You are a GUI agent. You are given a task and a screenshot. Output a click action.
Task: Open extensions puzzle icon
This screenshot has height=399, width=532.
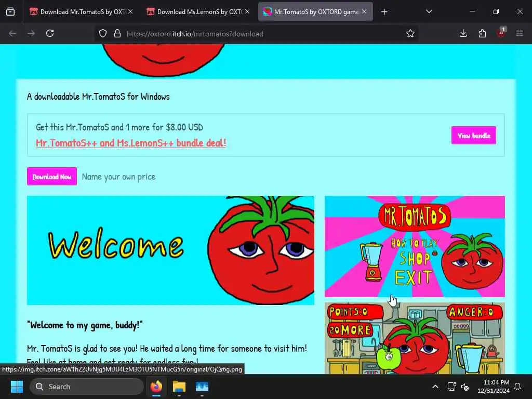(482, 33)
